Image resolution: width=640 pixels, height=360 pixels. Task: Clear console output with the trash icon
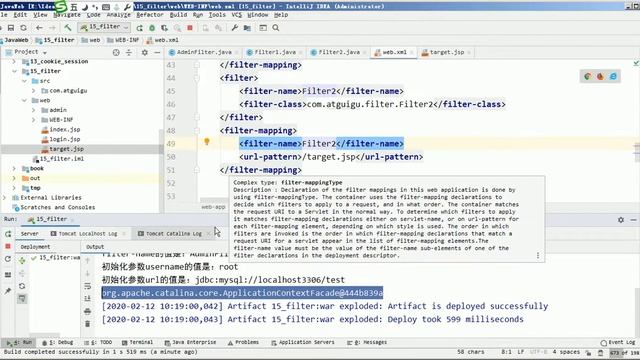coord(87,324)
